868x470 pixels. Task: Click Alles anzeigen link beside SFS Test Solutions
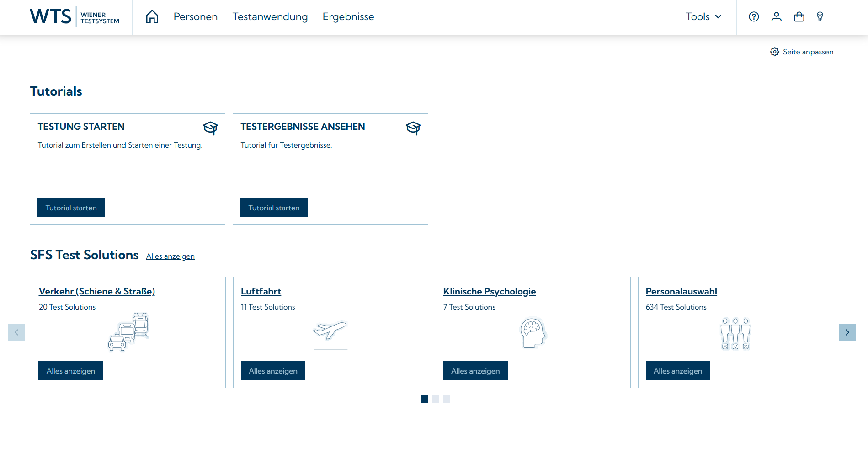[x=170, y=256]
